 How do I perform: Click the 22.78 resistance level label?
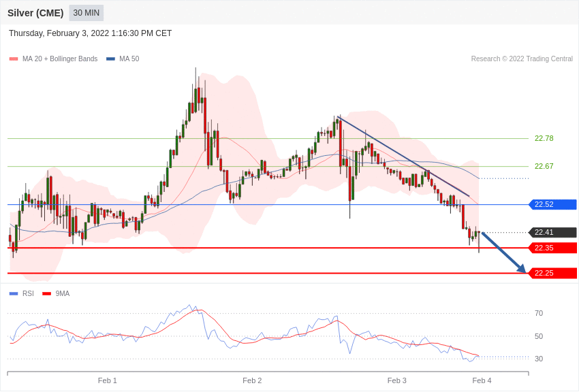[544, 138]
